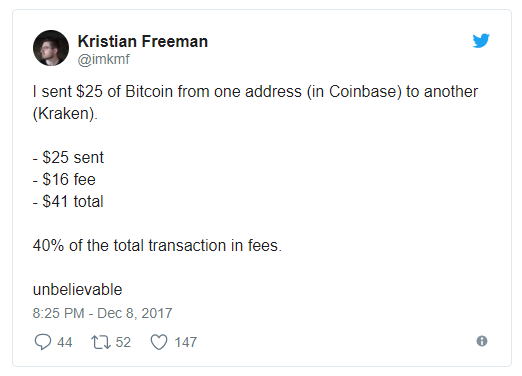
Task: Click the retweet arrows icon
Action: pyautogui.click(x=101, y=342)
